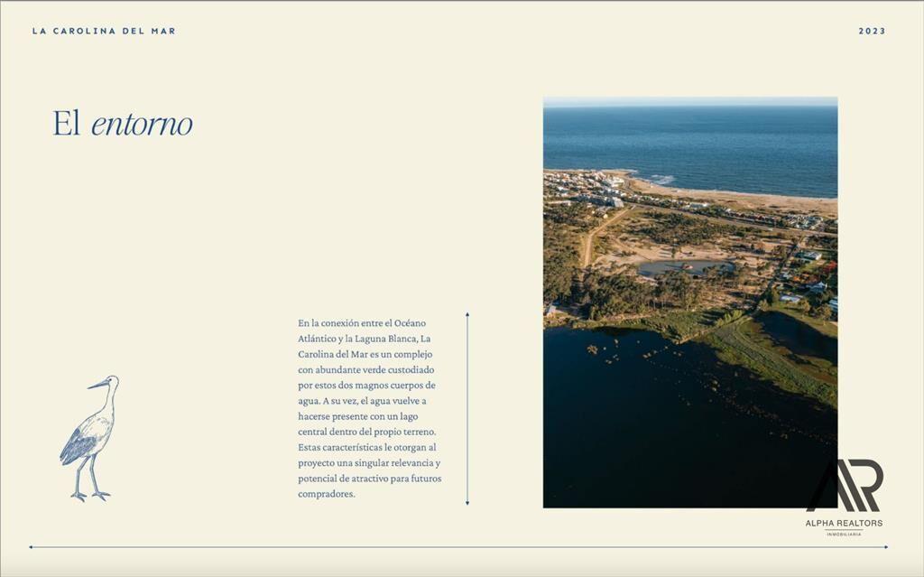Screen dimensions: 924x577
Task: Click the paragraph beginning En la conexión
Action: [369, 408]
